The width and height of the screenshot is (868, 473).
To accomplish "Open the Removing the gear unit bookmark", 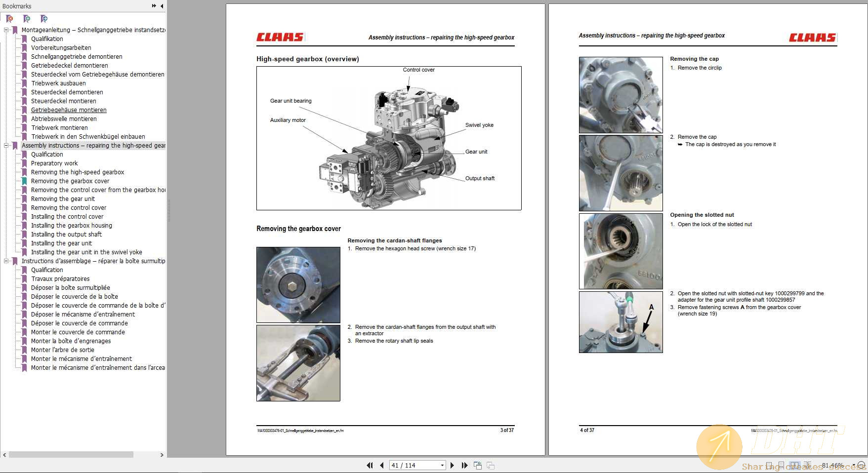I will (x=63, y=198).
